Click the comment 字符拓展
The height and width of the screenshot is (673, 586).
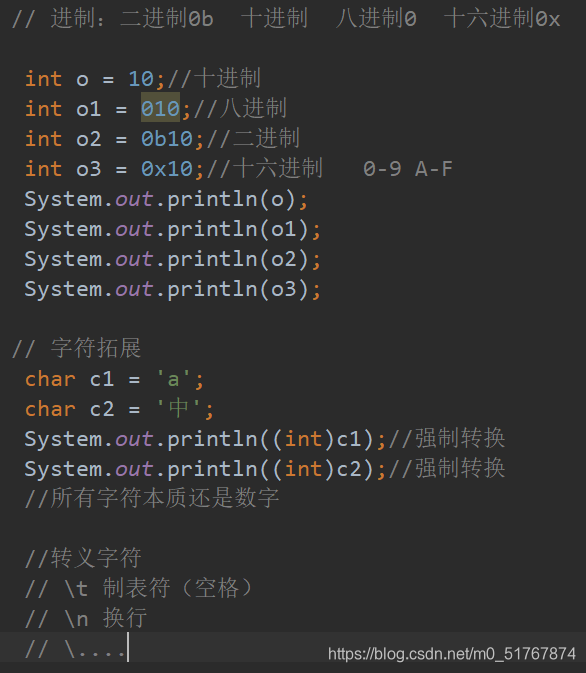[x=76, y=348]
